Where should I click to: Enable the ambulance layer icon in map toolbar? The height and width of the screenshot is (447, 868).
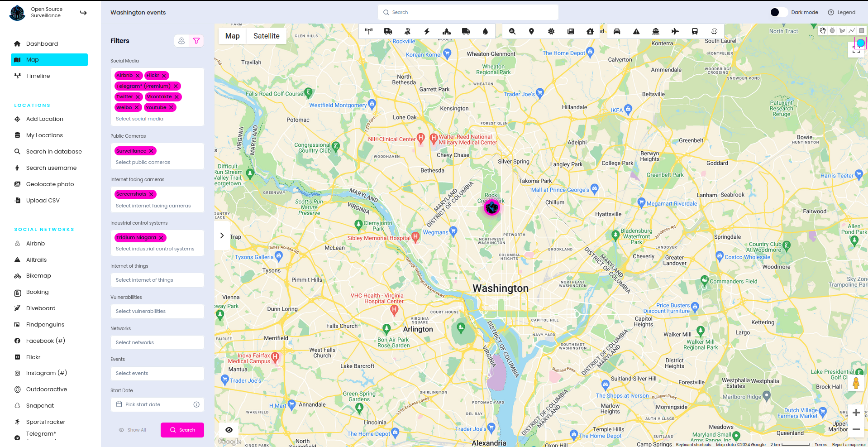(x=388, y=31)
